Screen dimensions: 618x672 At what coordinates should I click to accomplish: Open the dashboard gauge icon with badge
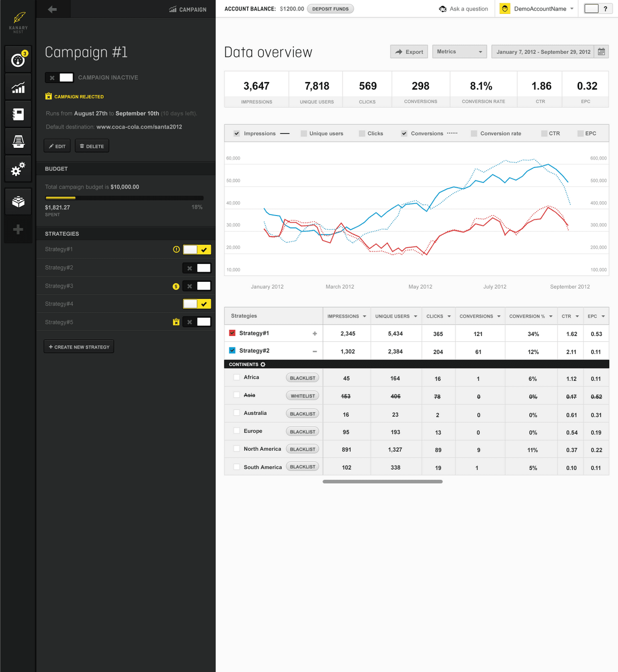click(x=18, y=60)
